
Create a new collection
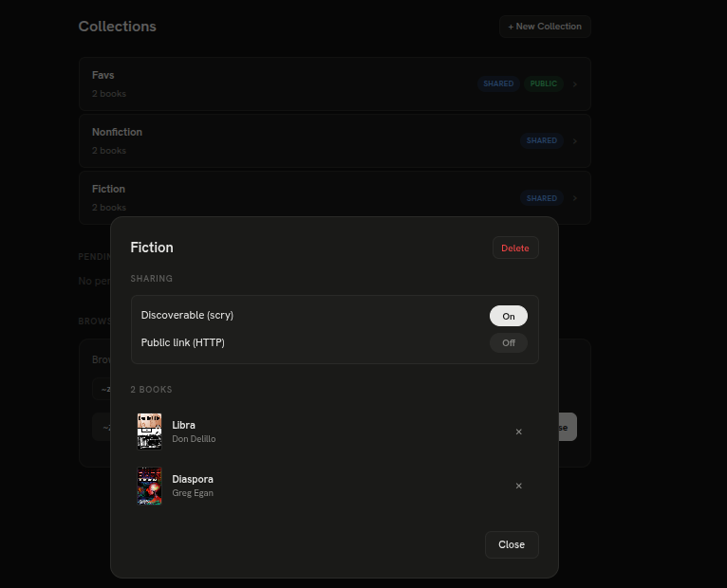tap(545, 27)
